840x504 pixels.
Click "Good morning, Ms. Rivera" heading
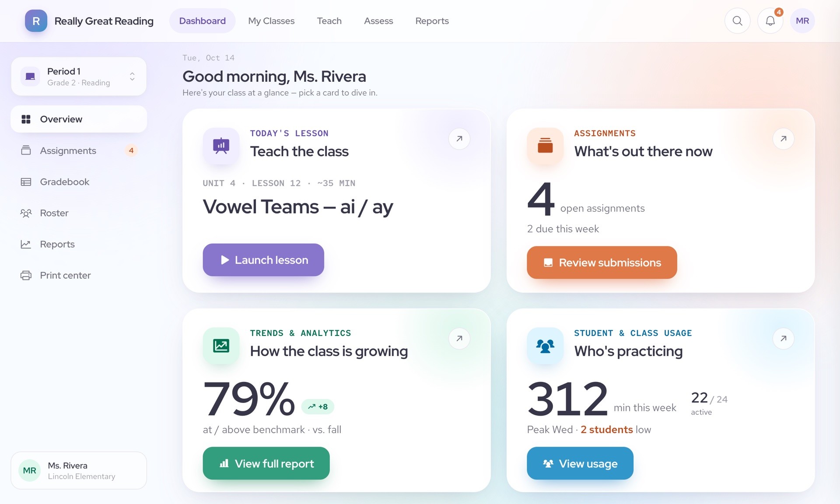[274, 77]
